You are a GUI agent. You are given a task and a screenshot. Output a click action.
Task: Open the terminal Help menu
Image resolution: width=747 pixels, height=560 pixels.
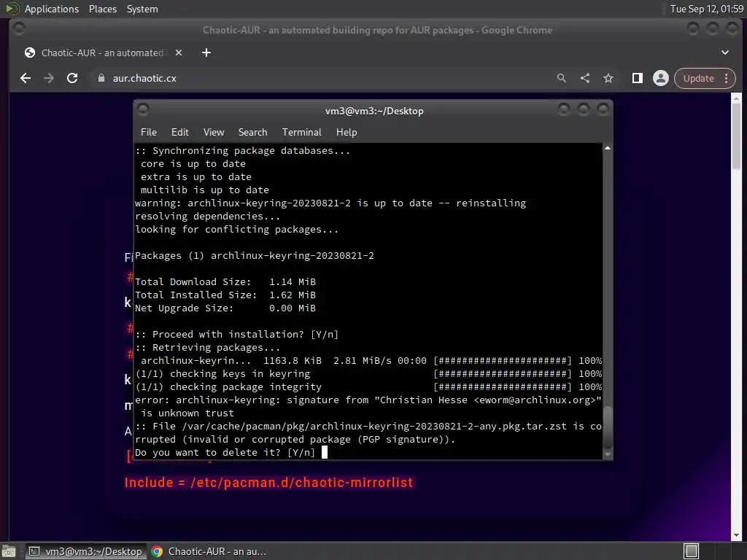click(x=347, y=132)
